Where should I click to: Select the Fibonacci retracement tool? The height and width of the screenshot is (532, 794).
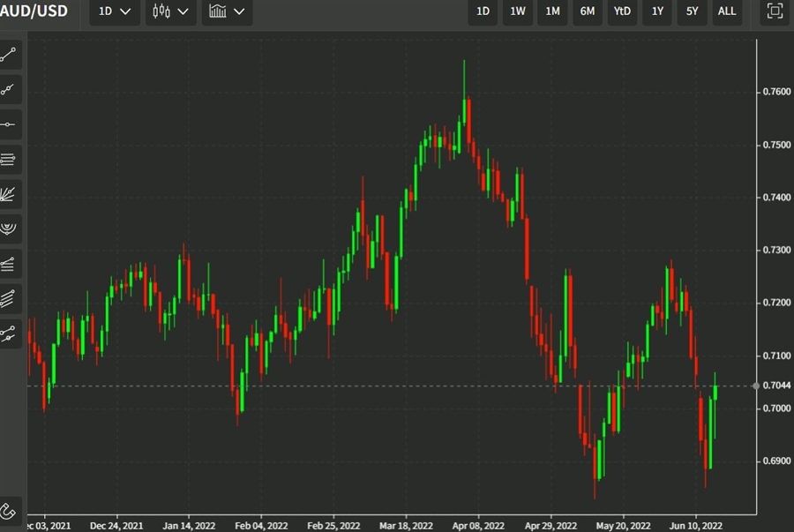(x=9, y=160)
